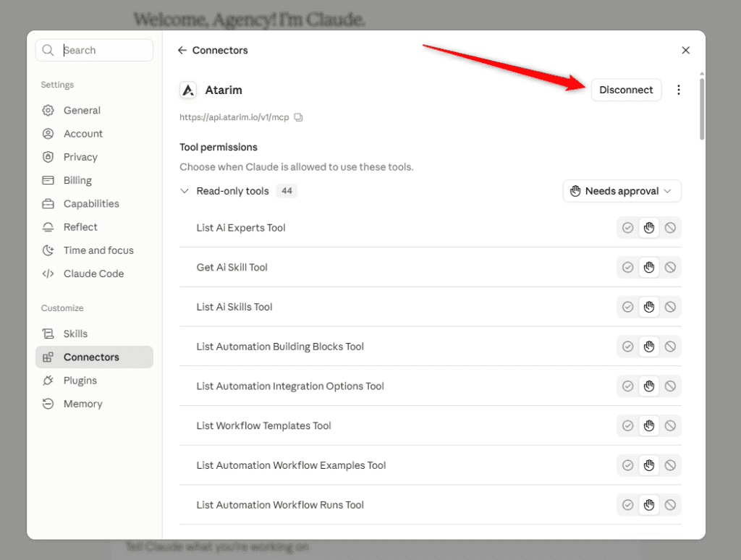The image size is (741, 560).
Task: Copy the Atarim MCP URL icon
Action: (x=298, y=117)
